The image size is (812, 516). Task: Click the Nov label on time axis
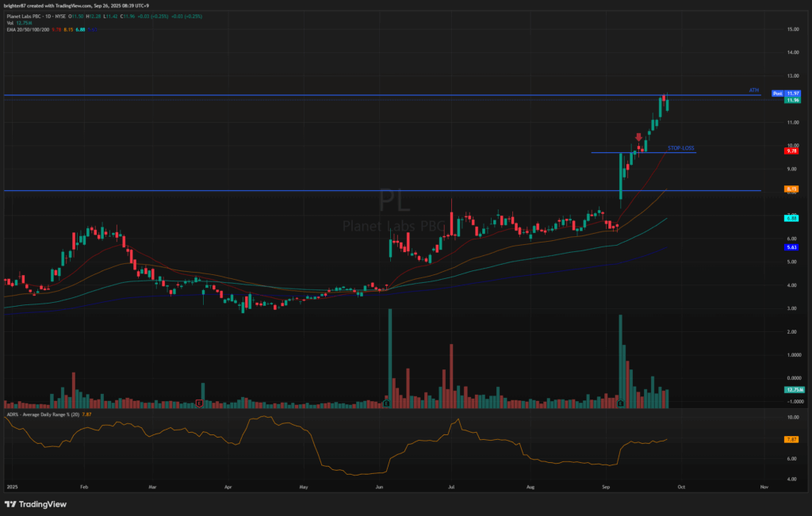tap(764, 487)
